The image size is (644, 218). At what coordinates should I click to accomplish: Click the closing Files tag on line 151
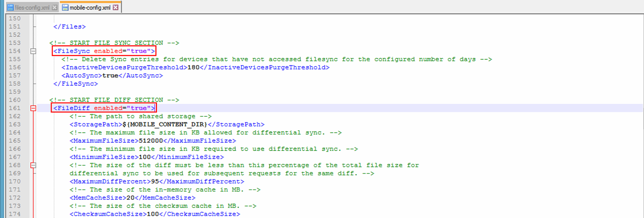click(69, 27)
